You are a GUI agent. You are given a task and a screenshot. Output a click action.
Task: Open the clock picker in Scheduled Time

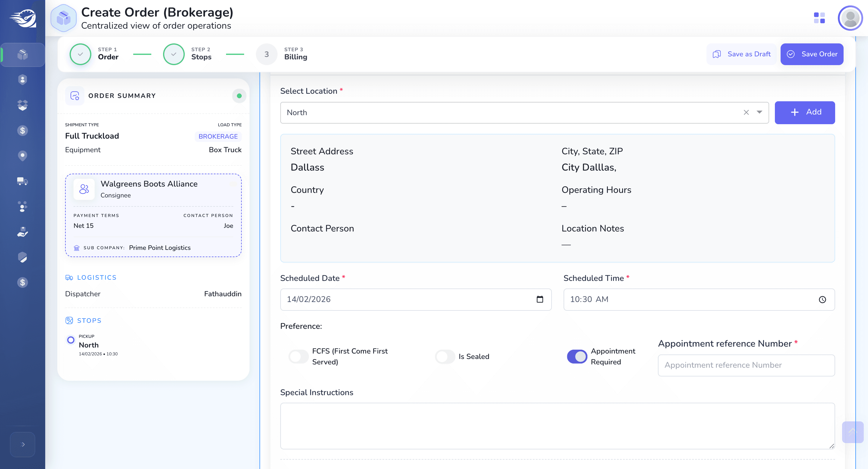pyautogui.click(x=822, y=299)
